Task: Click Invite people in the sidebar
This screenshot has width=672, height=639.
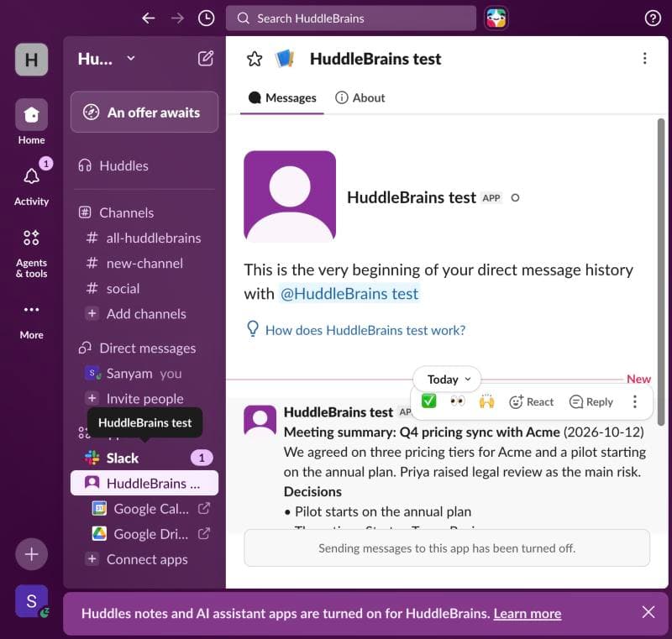Action: (x=144, y=399)
